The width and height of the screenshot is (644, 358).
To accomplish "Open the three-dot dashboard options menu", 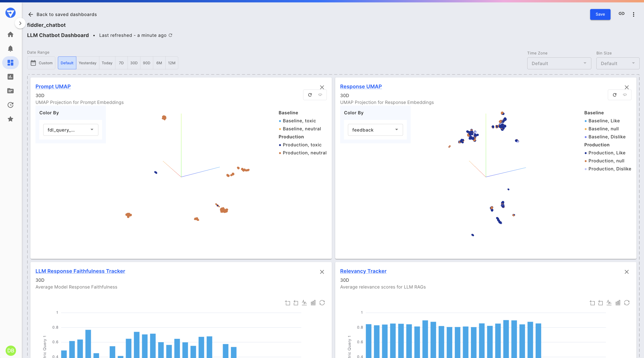I will pyautogui.click(x=634, y=14).
